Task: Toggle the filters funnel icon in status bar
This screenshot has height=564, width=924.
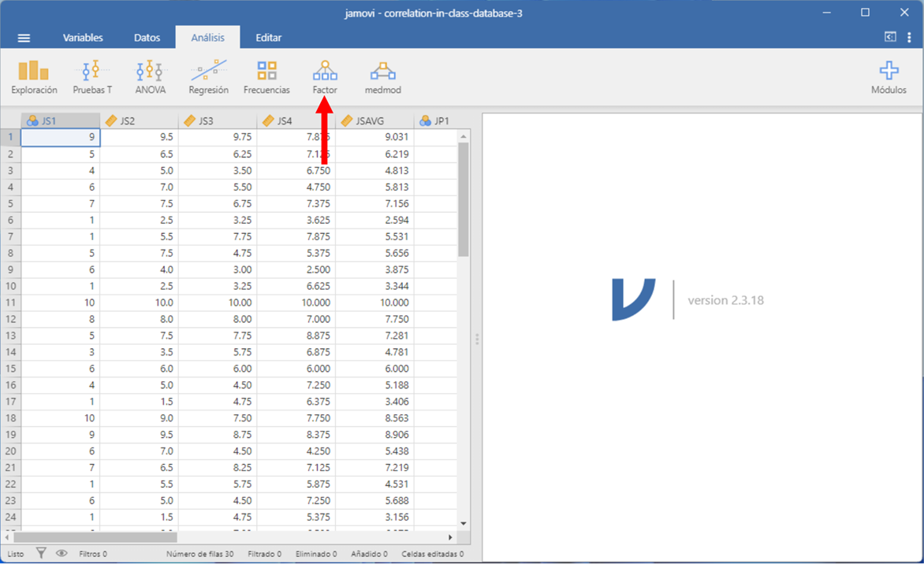Action: [x=41, y=554]
